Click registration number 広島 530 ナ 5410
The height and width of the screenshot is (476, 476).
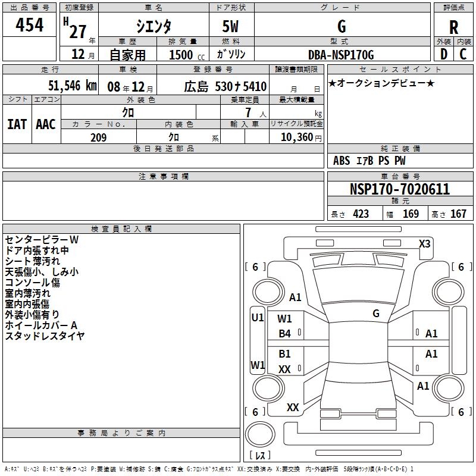pos(226,86)
